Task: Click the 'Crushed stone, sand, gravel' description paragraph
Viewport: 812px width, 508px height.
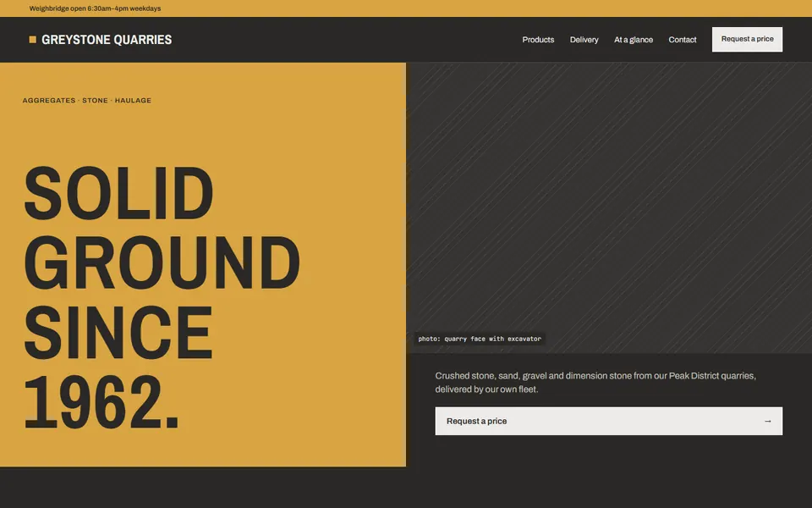Action: (595, 382)
